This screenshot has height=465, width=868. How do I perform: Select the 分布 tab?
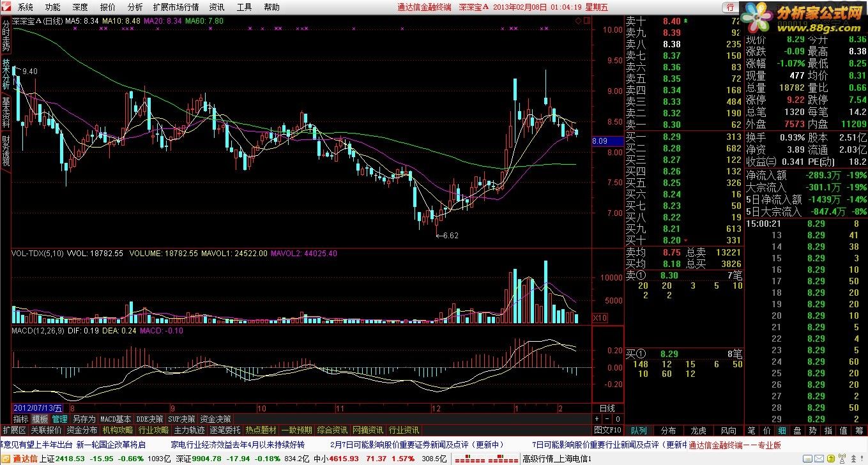pyautogui.click(x=669, y=431)
